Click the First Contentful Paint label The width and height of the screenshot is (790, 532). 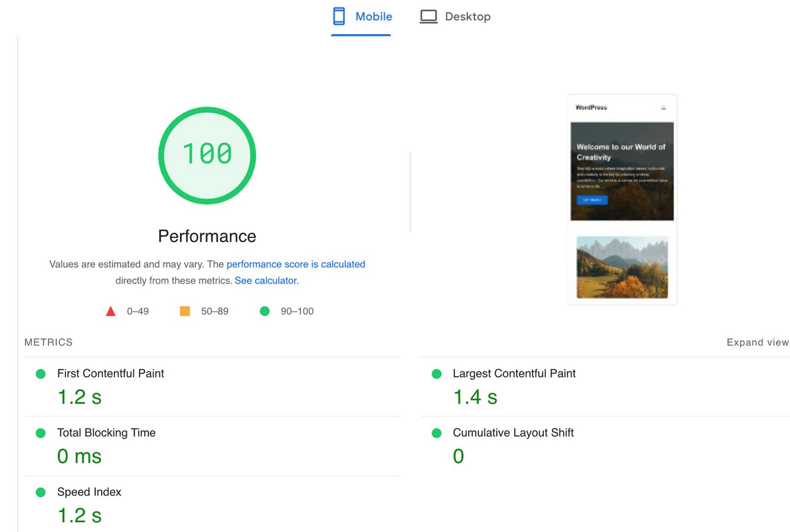point(111,373)
